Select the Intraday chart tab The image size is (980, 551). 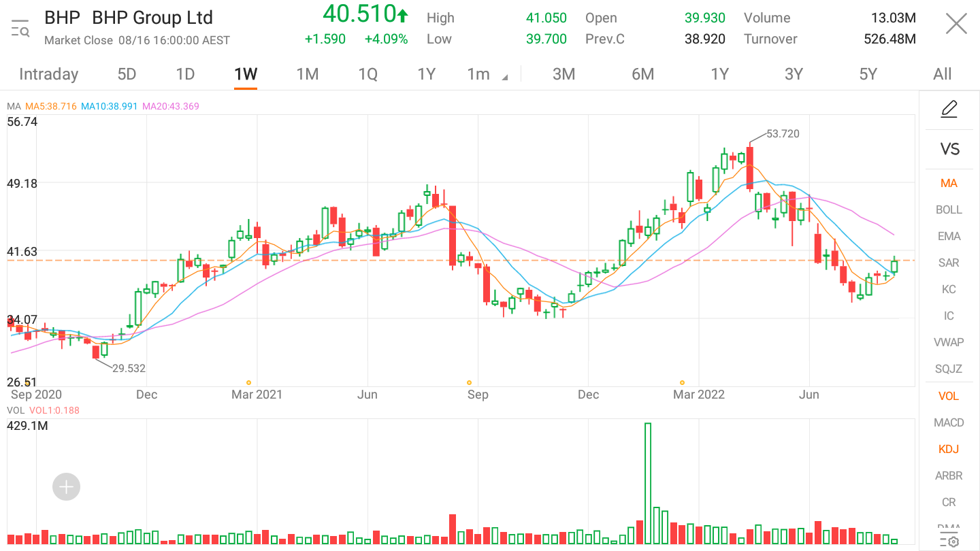tap(48, 74)
